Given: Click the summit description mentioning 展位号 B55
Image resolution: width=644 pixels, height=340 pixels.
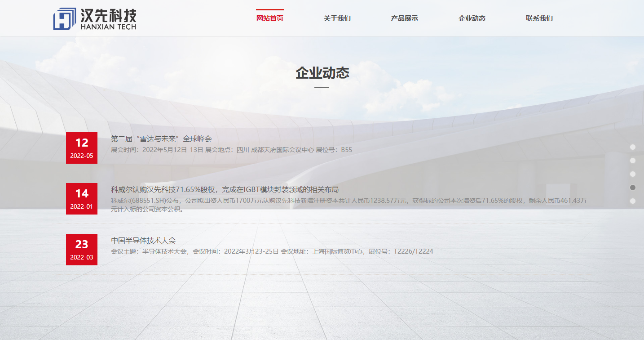Looking at the screenshot, I should (231, 150).
